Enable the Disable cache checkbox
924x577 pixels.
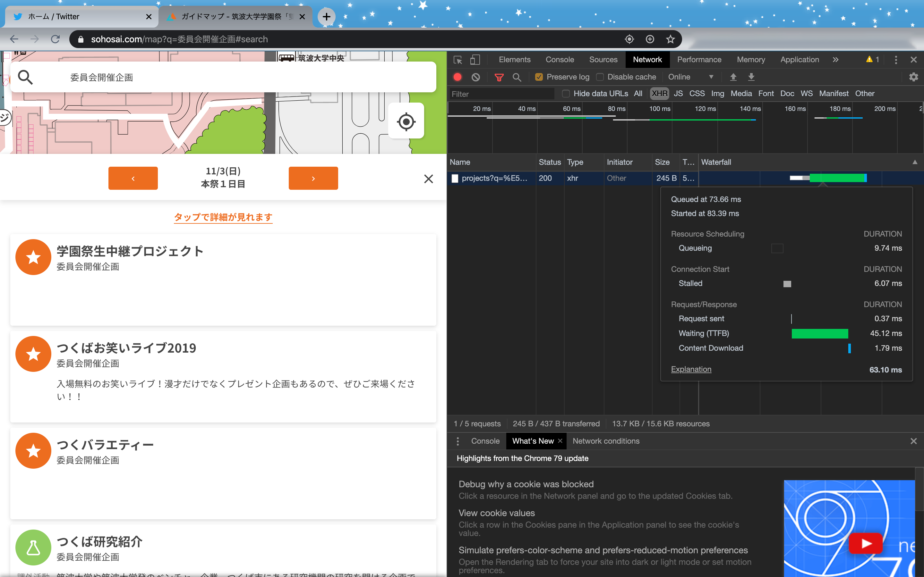click(x=600, y=77)
